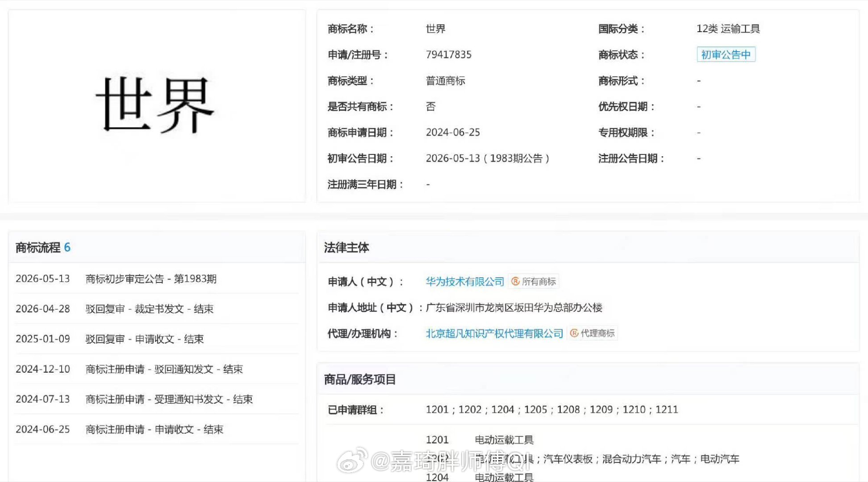Screen dimensions: 868x482
Task: Click the 商标名称 value 世界
Action: [x=435, y=29]
